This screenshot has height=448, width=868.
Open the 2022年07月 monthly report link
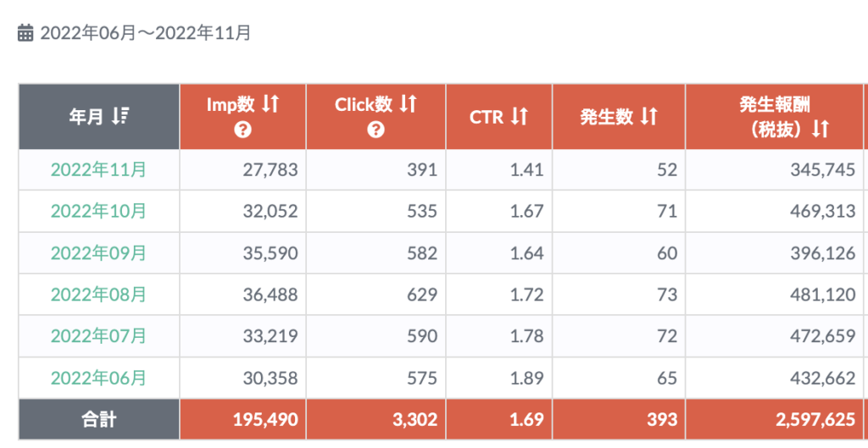point(98,335)
